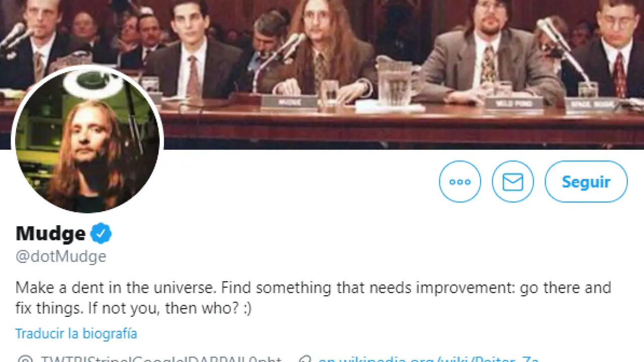Click the TWTR|Stripe|Google location text
The height and width of the screenshot is (362, 644).
click(x=161, y=359)
